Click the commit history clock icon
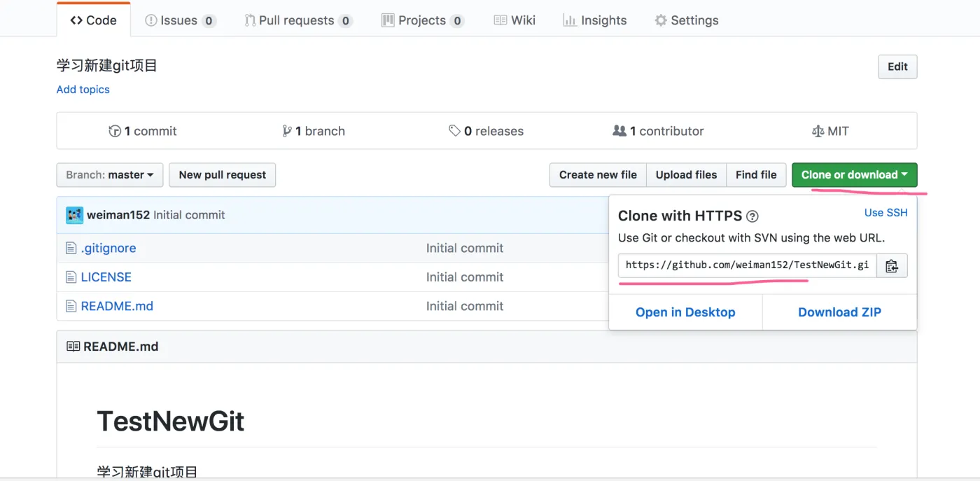The height and width of the screenshot is (481, 980). tap(115, 131)
